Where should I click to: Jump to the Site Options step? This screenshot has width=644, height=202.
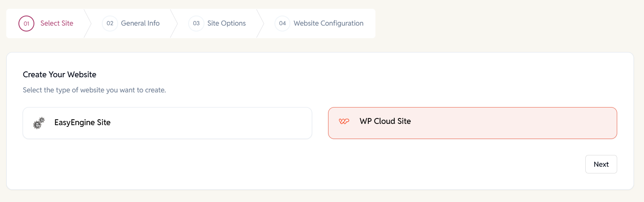click(x=226, y=24)
